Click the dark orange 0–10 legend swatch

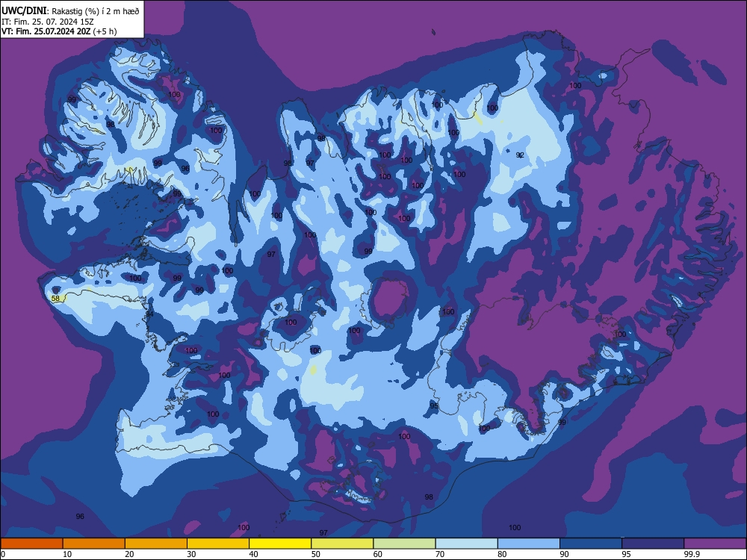pos(31,544)
